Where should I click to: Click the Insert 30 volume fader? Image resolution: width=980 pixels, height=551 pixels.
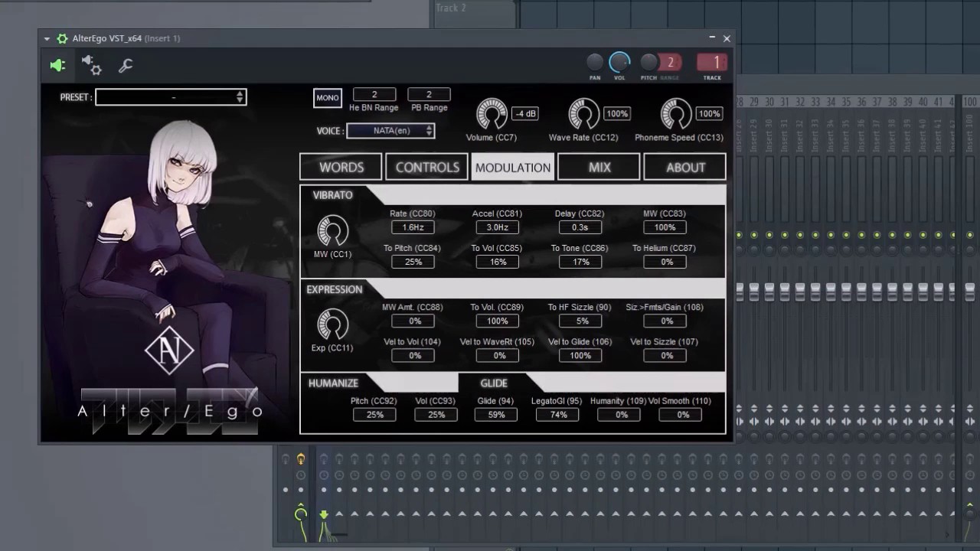(769, 291)
